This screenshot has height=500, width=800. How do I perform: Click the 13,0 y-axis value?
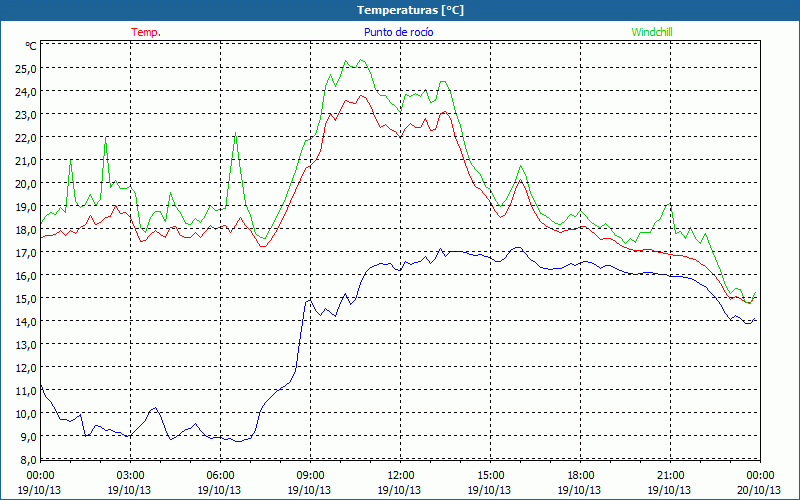tap(26, 344)
